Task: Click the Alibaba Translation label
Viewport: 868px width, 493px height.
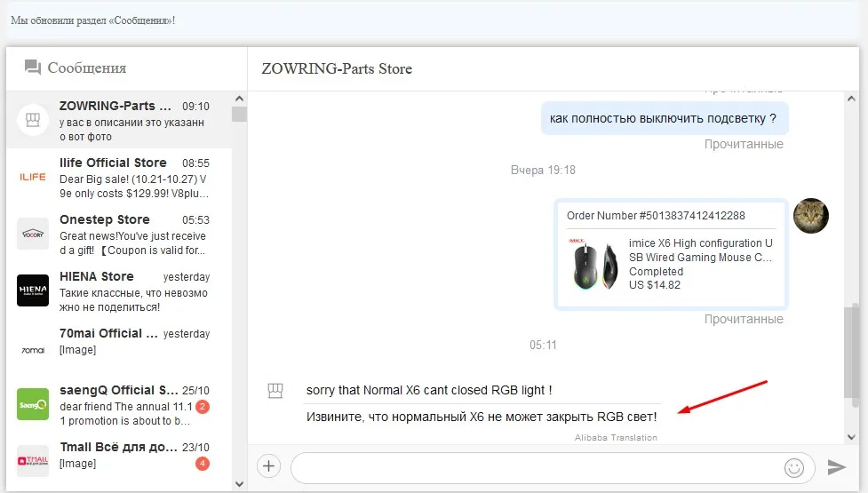Action: point(616,437)
